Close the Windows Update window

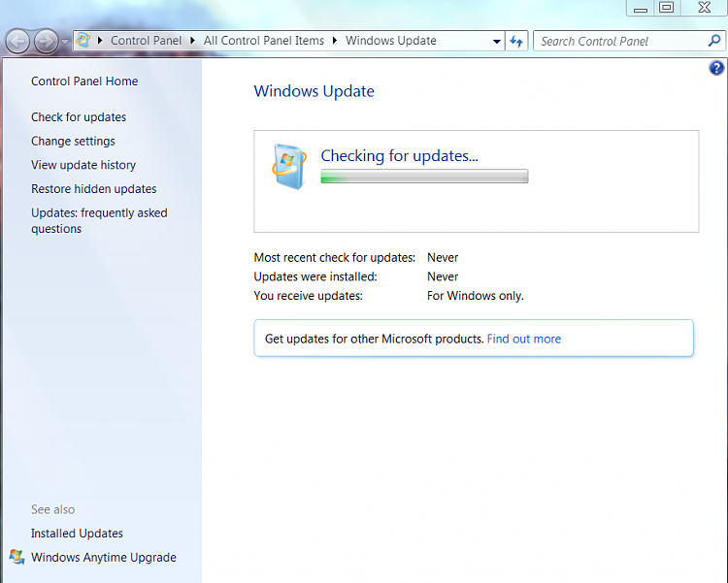704,8
